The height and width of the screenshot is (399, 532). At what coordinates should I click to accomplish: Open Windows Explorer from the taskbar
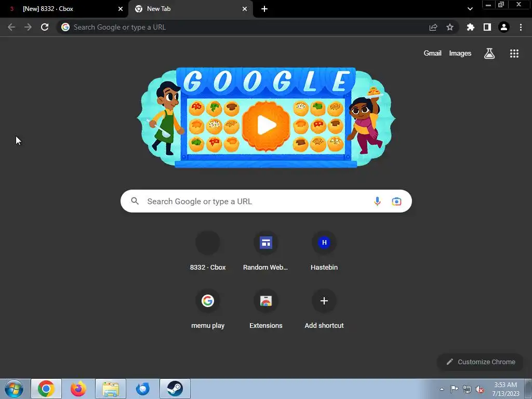point(111,389)
